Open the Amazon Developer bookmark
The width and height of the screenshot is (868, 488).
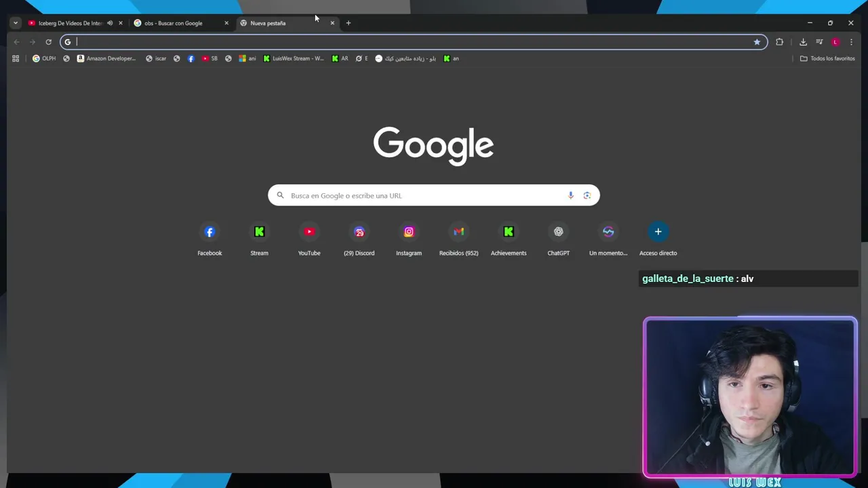(x=106, y=58)
